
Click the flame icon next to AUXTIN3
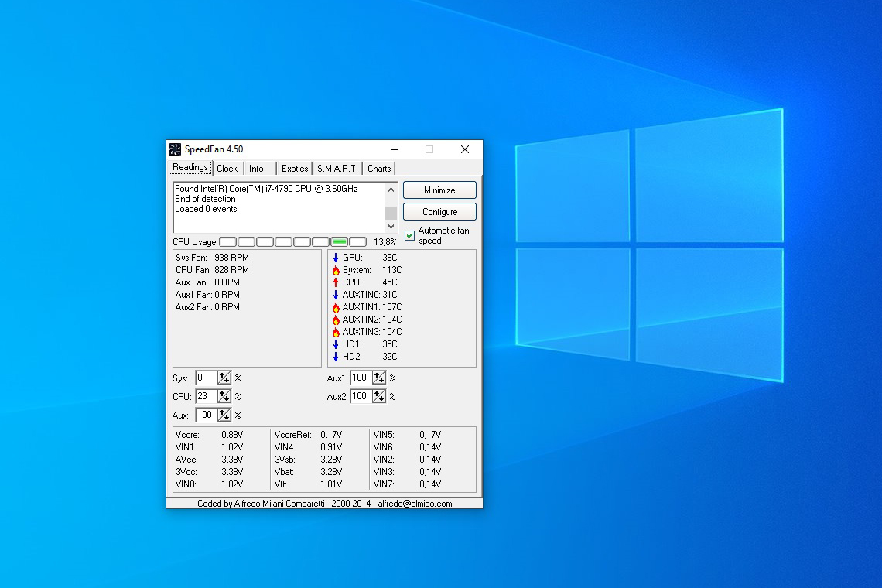(336, 332)
